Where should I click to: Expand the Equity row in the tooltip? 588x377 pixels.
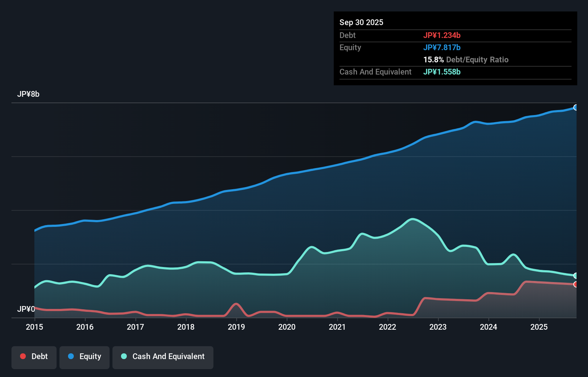[350, 47]
